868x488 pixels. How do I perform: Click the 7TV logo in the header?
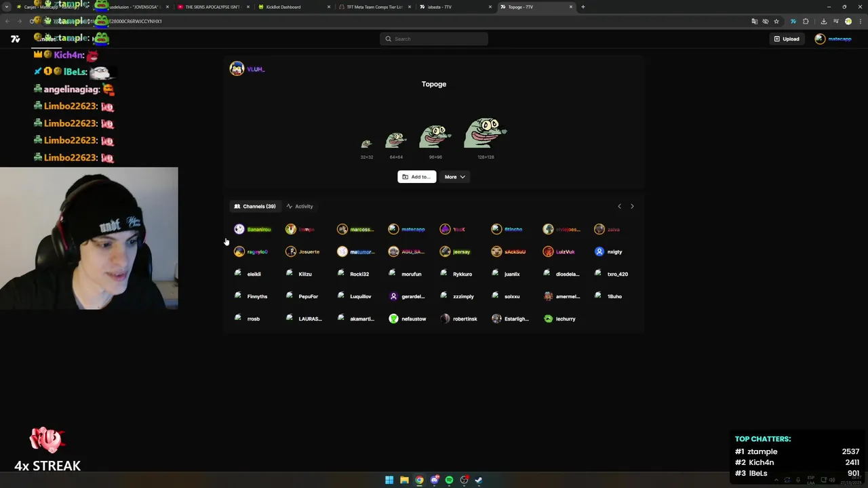tap(15, 39)
